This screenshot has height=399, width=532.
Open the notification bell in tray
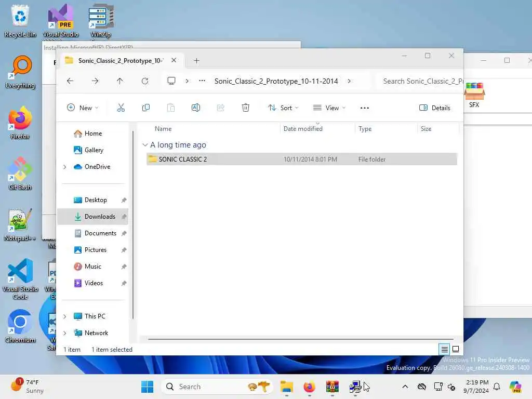(497, 387)
